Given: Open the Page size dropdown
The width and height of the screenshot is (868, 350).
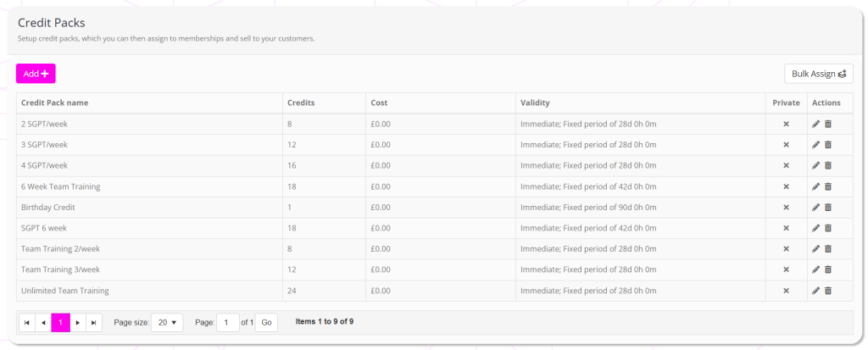Looking at the screenshot, I should 167,323.
